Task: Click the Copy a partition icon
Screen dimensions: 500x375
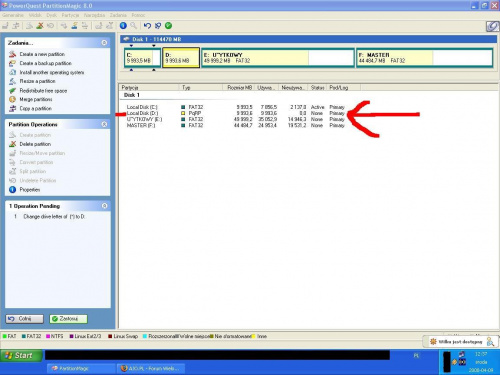Action: tap(12, 108)
